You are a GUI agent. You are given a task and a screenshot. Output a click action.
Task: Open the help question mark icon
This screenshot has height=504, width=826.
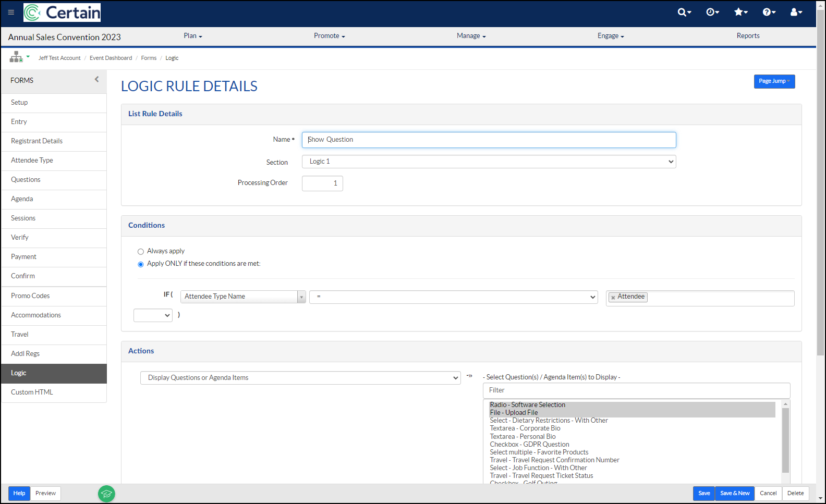click(769, 12)
